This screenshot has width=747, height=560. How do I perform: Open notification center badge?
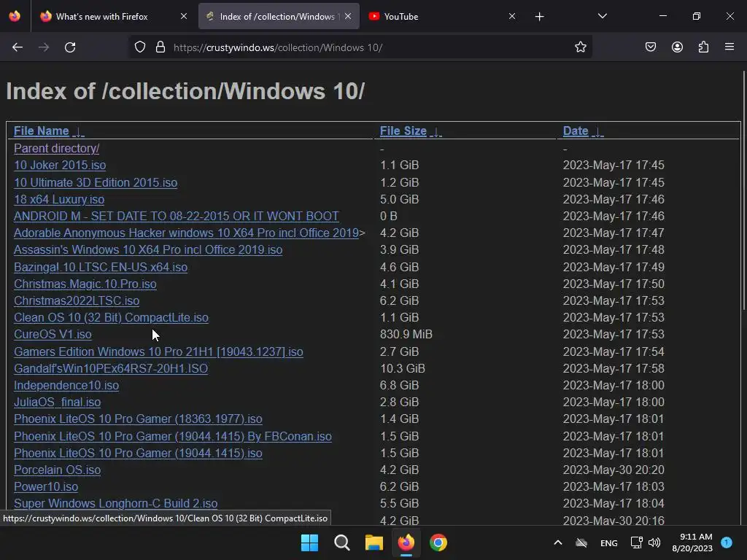tap(727, 542)
